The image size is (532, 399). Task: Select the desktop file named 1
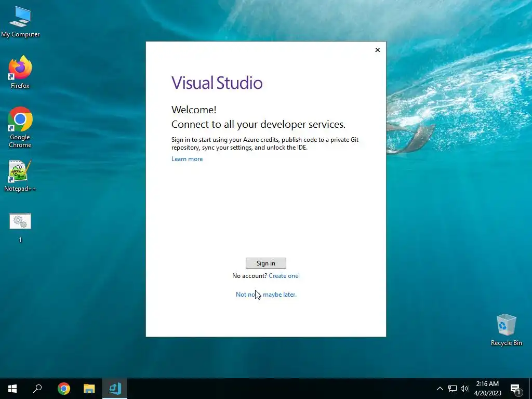click(20, 228)
